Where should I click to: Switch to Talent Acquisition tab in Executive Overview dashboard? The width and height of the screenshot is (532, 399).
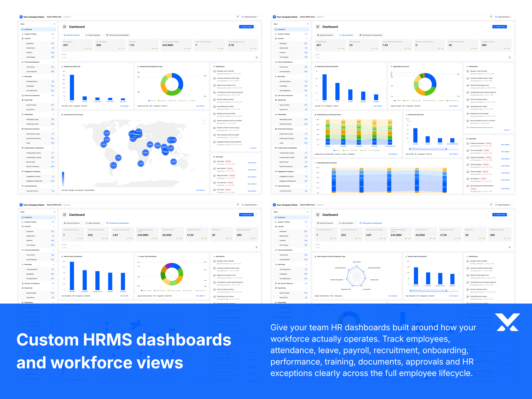93,35
